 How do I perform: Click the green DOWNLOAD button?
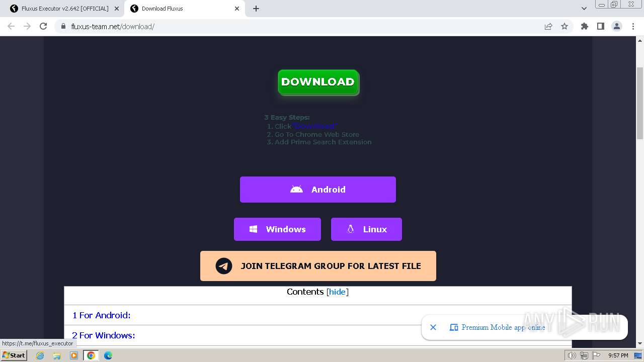(x=318, y=82)
